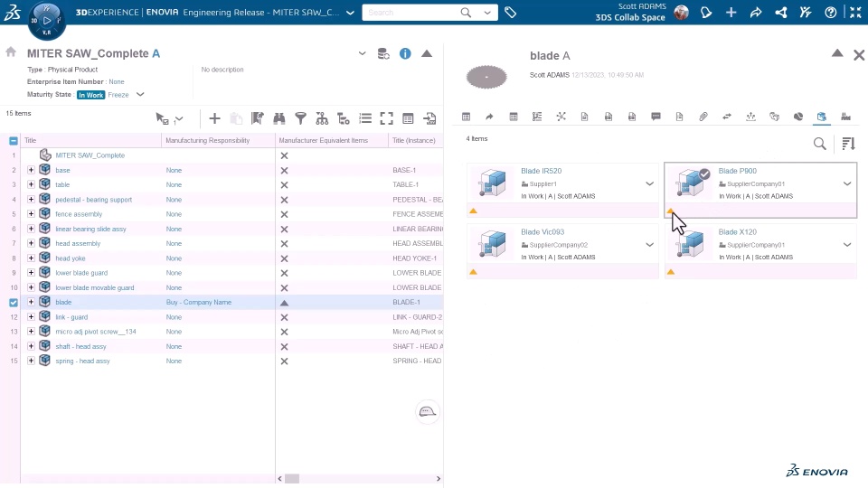Image resolution: width=868 pixels, height=488 pixels.
Task: Sort by the Manufacturing Responsibility column header
Action: pos(208,141)
